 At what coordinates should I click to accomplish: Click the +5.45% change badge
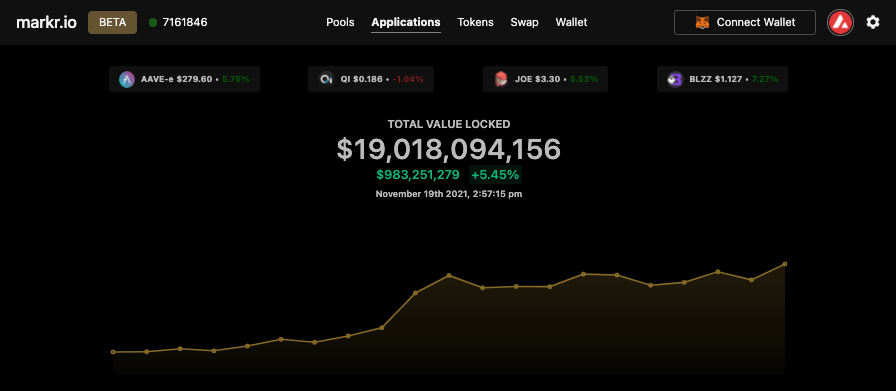[x=495, y=174]
